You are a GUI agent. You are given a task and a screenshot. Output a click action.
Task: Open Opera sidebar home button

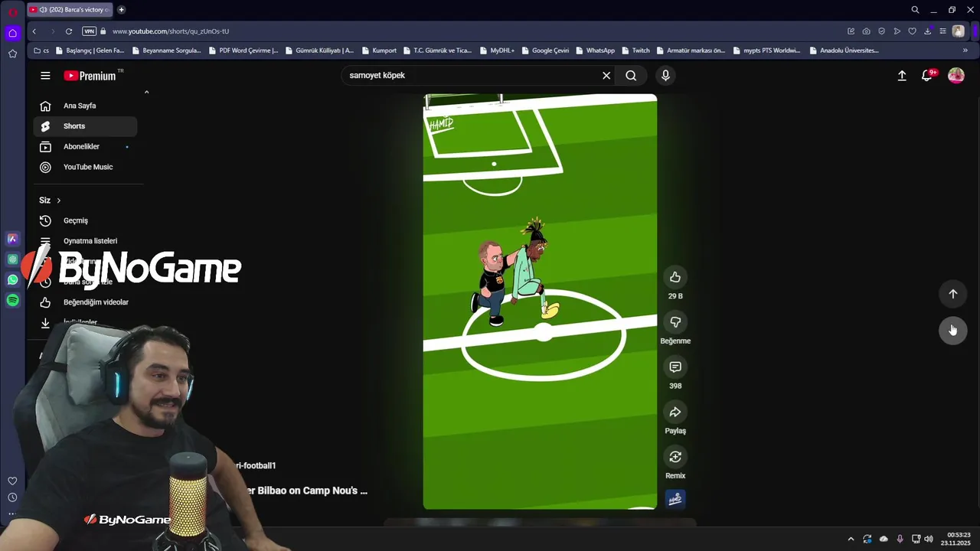[x=12, y=33]
